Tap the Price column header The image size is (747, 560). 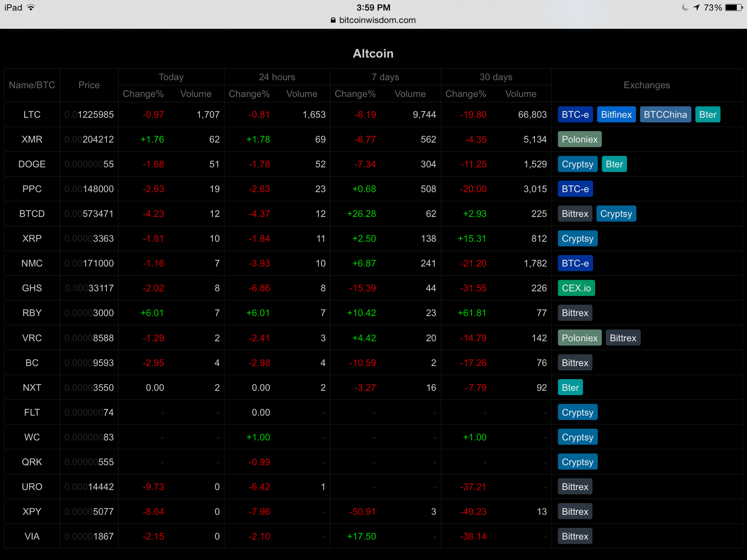click(89, 85)
